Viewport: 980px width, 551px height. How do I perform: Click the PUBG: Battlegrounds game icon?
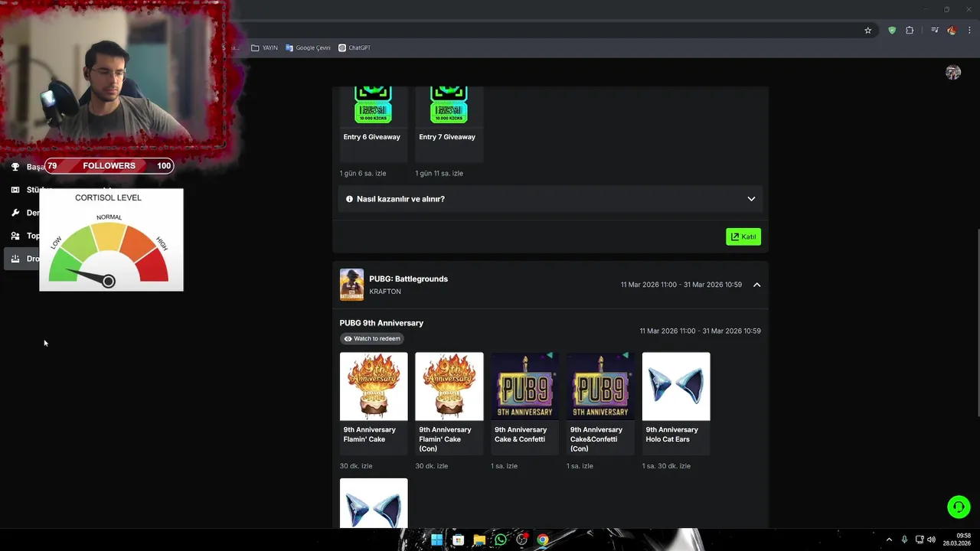click(x=352, y=285)
